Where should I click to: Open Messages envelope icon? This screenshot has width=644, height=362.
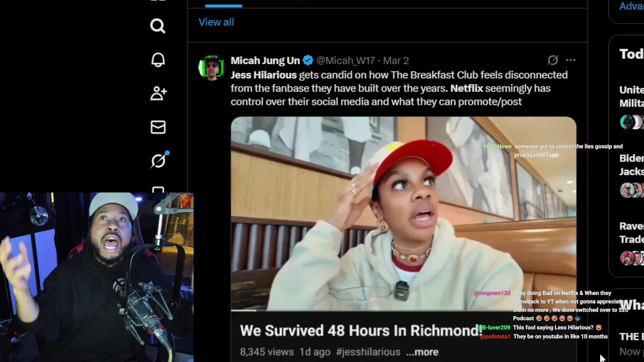click(x=158, y=127)
